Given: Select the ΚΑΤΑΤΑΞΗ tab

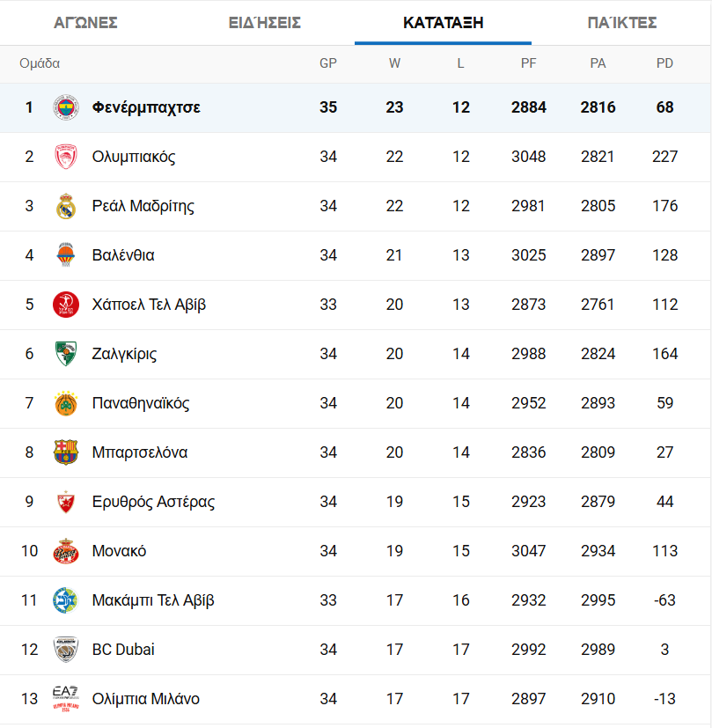Looking at the screenshot, I should point(443,23).
